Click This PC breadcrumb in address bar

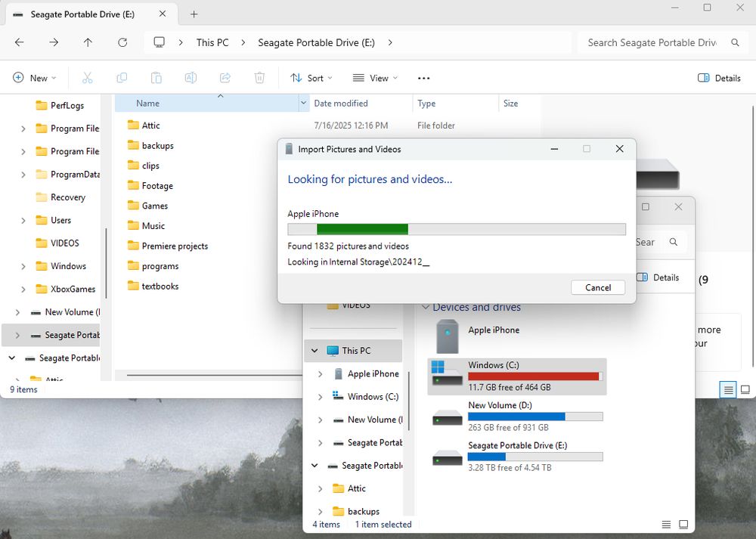point(212,42)
